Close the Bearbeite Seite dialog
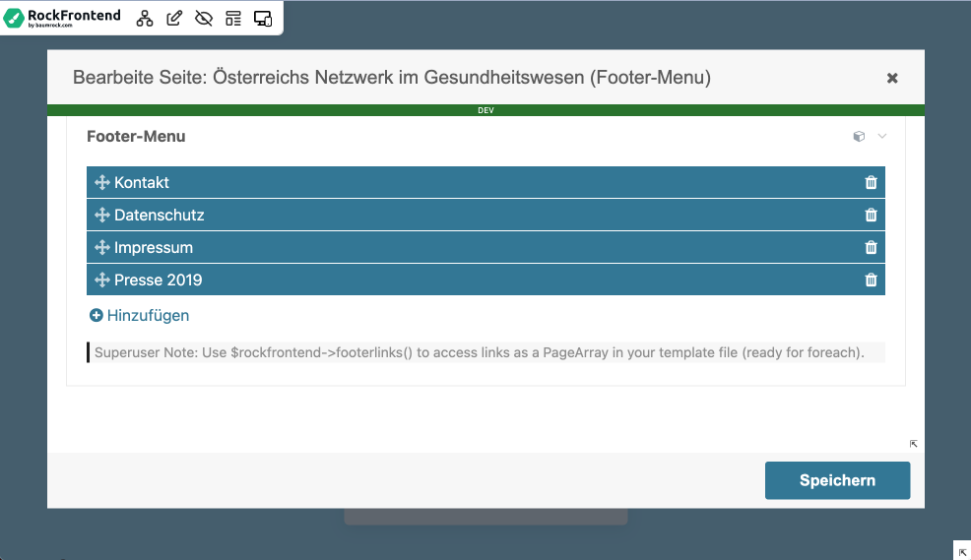971x560 pixels. (x=892, y=78)
